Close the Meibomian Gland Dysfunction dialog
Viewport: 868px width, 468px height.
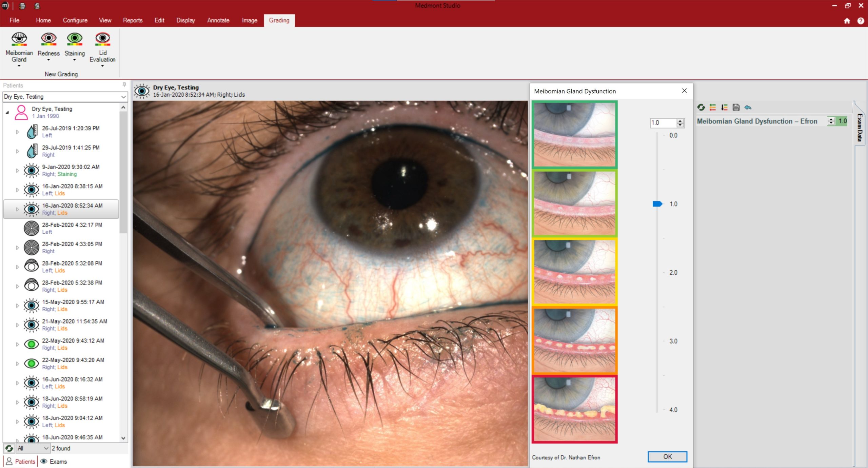(x=684, y=91)
